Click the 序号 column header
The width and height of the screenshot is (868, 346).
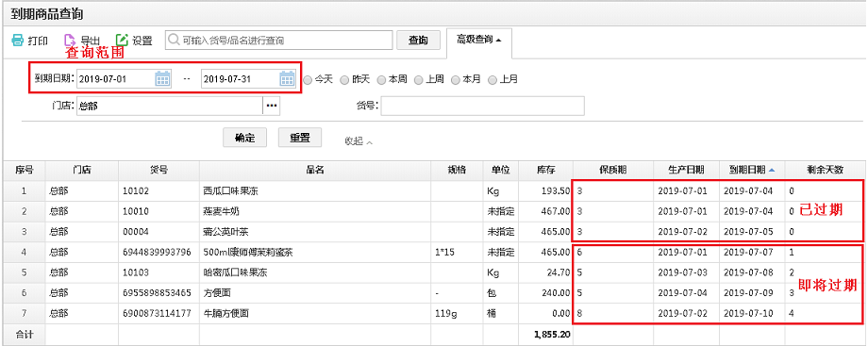point(24,170)
